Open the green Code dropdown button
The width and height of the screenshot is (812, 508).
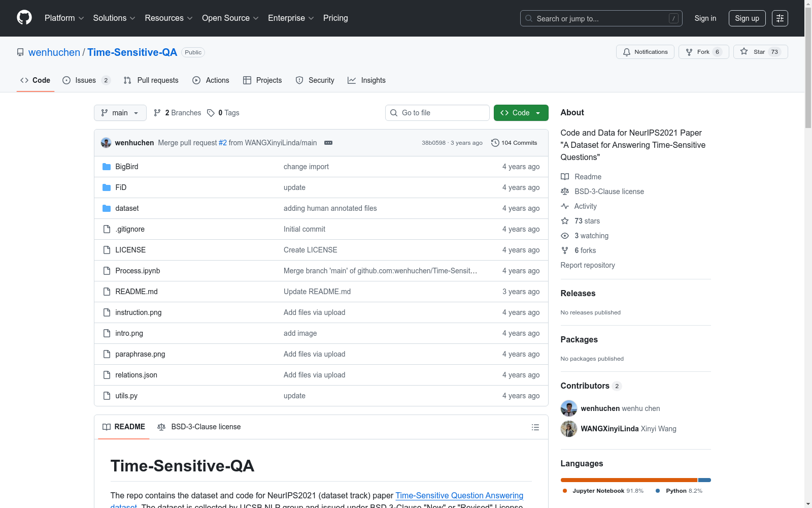pos(521,113)
